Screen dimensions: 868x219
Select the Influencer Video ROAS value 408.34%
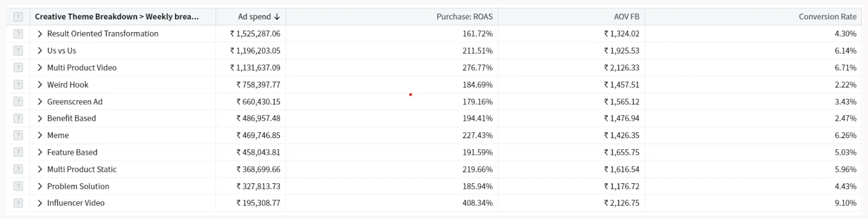[477, 203]
